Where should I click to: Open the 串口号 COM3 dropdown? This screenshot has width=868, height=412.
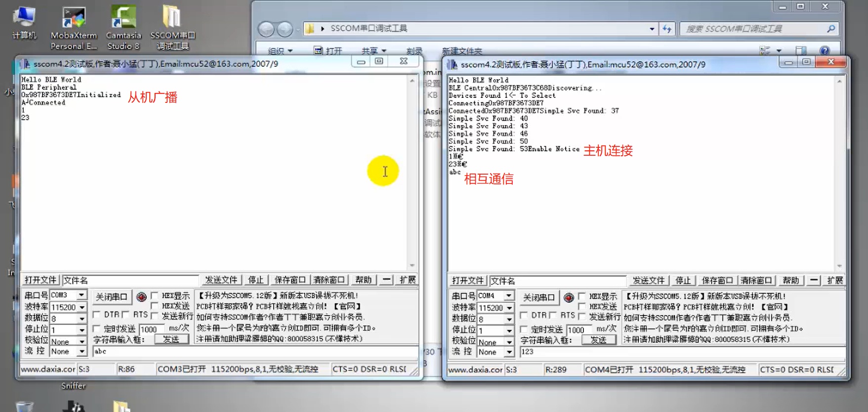coord(82,295)
